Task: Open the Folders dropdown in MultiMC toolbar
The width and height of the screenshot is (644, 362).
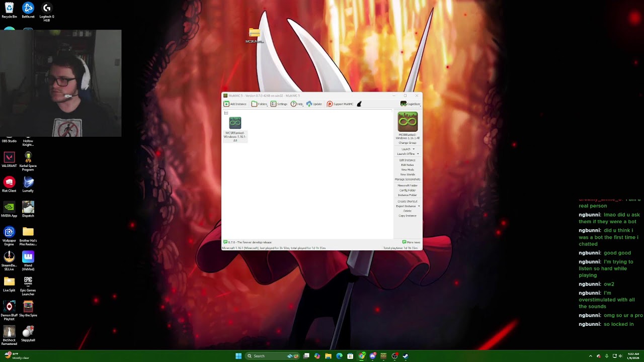Action: (x=260, y=104)
